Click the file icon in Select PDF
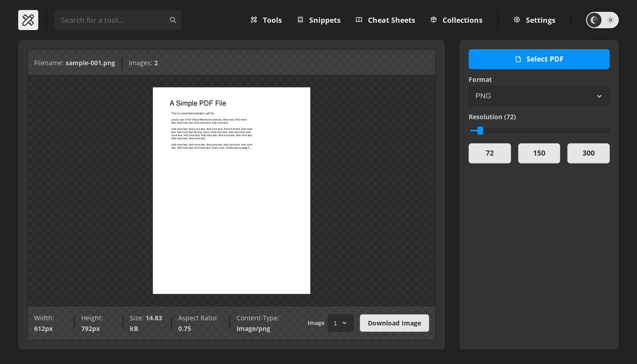The height and width of the screenshot is (364, 637). [518, 59]
